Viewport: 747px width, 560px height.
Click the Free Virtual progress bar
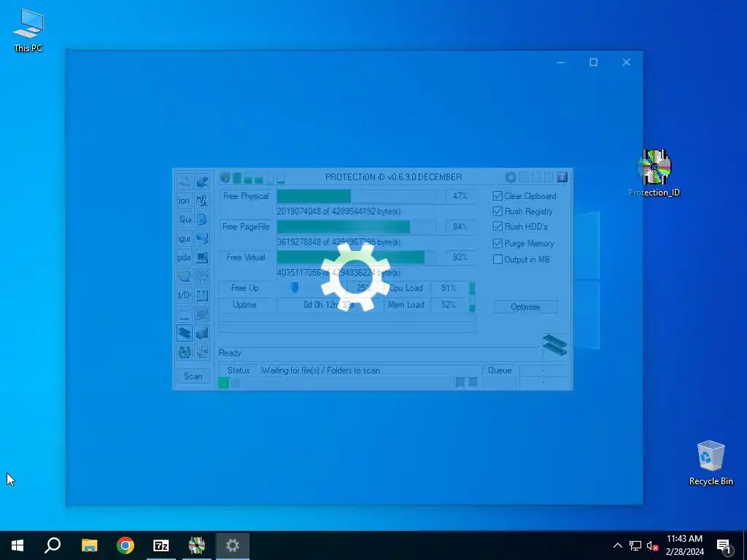[x=356, y=257]
